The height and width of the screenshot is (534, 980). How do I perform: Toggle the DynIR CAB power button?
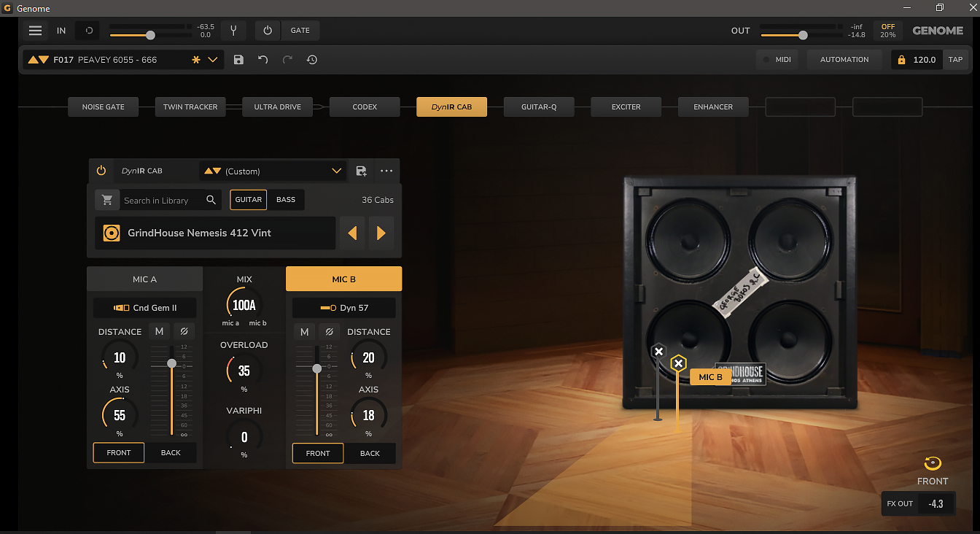pos(101,171)
